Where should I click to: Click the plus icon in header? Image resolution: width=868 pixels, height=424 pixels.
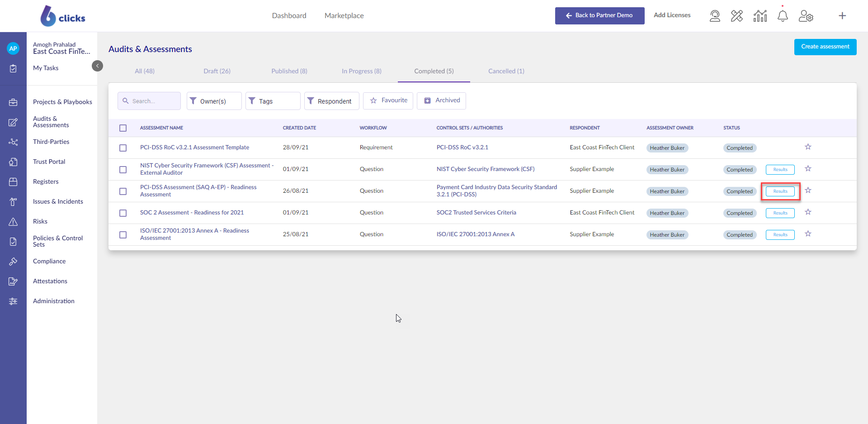point(842,16)
